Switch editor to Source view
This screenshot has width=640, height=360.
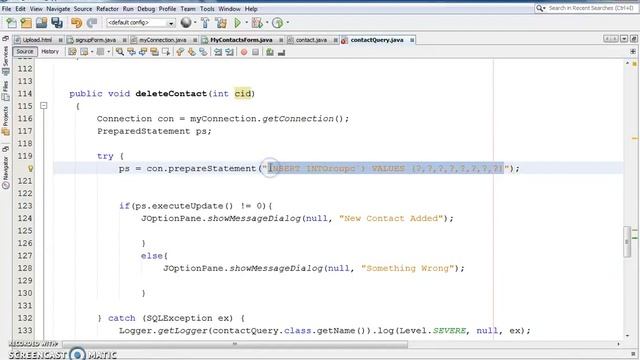(x=25, y=51)
